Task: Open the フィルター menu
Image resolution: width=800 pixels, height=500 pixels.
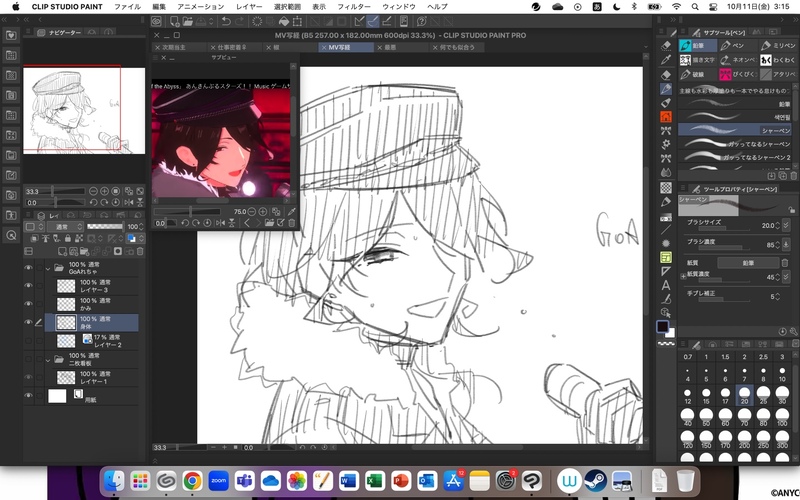Action: 354,7
